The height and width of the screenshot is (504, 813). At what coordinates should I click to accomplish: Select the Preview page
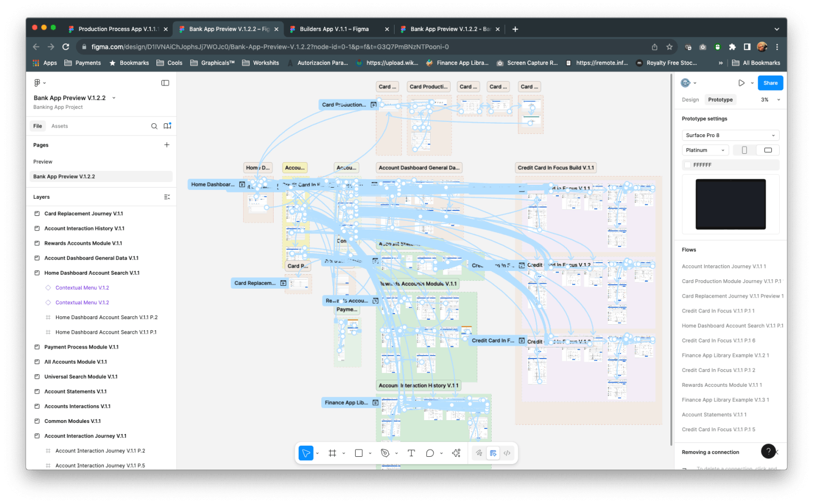(x=43, y=162)
